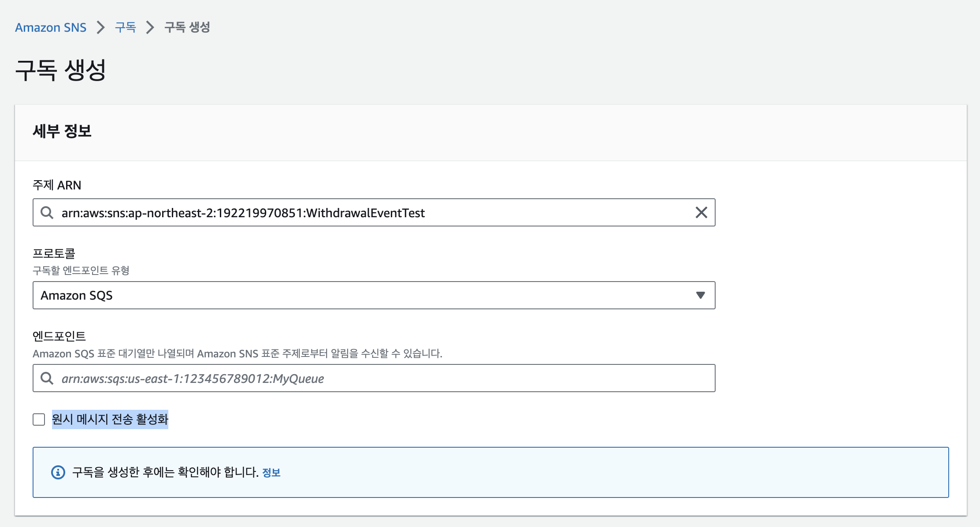The width and height of the screenshot is (980, 527).
Task: Open the 프로토콜 Amazon SQS dropdown
Action: click(374, 295)
